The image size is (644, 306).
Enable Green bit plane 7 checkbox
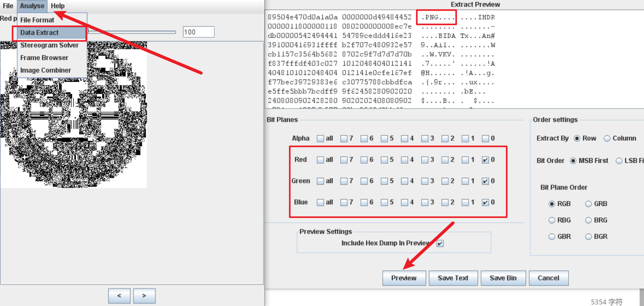[x=344, y=181]
